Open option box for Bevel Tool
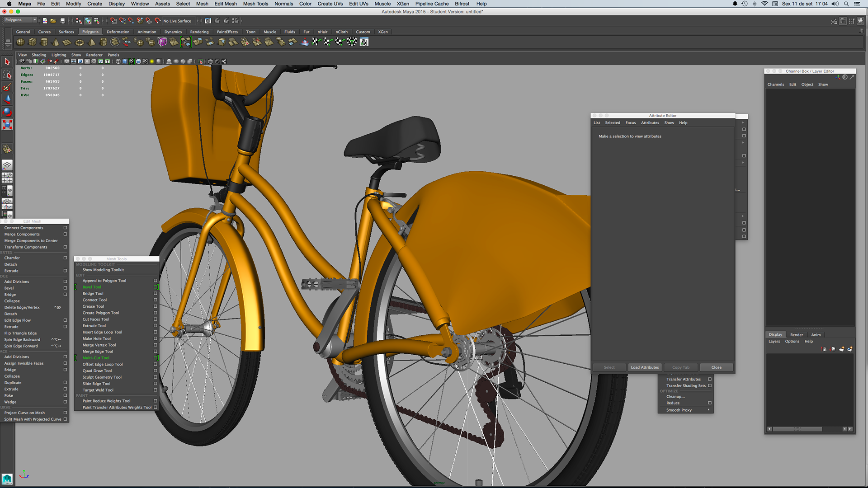Screen dimensions: 868x488 pyautogui.click(x=156, y=287)
